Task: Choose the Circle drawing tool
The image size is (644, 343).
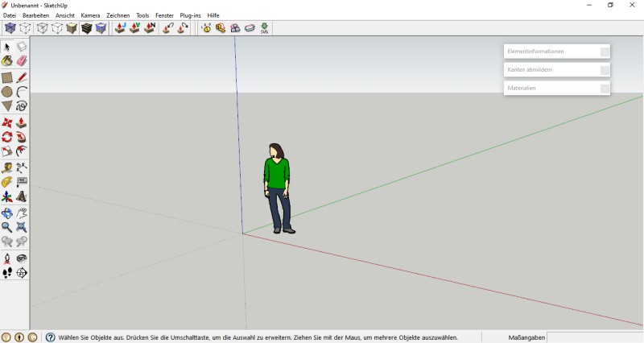Action: [7, 92]
